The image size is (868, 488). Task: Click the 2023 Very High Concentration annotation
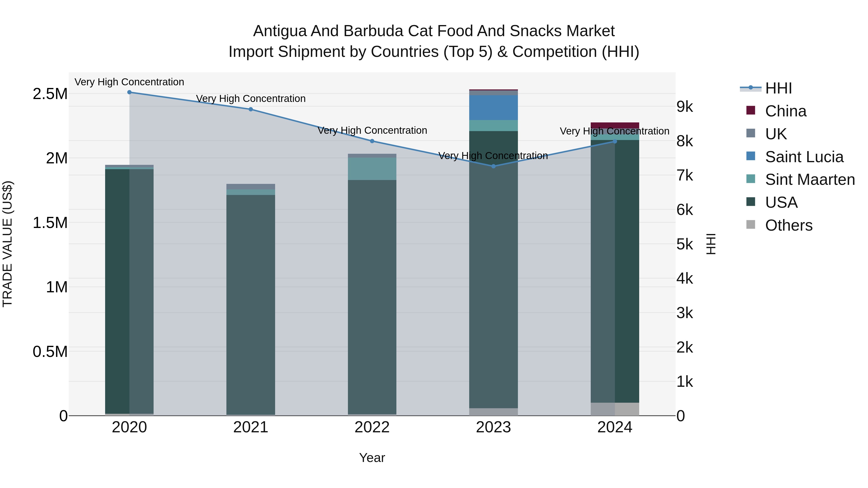point(493,156)
